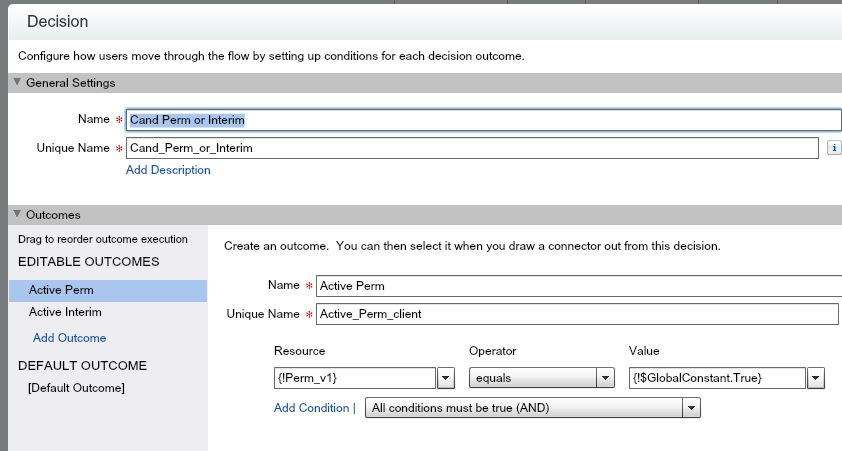Click the Add Description link
The width and height of the screenshot is (842, 451).
point(168,170)
